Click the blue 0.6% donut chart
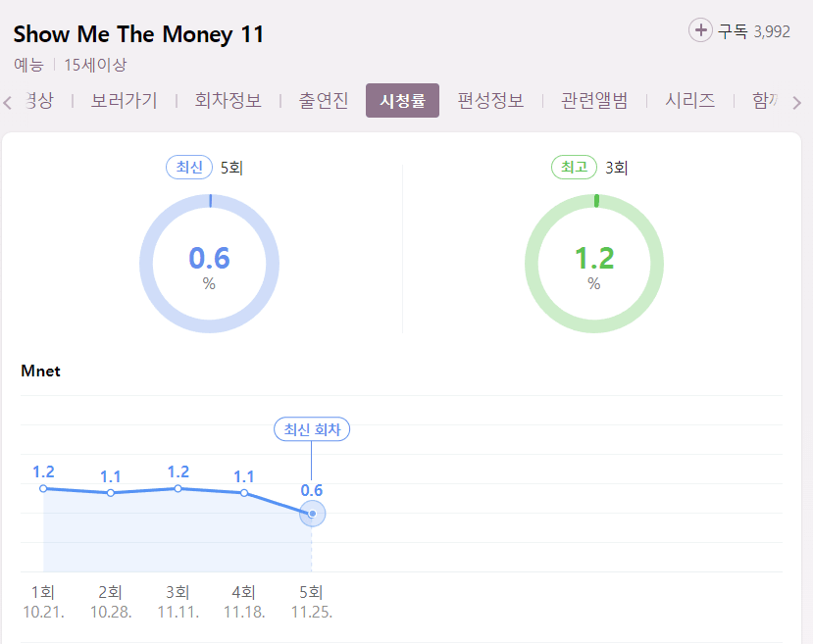 (x=209, y=265)
